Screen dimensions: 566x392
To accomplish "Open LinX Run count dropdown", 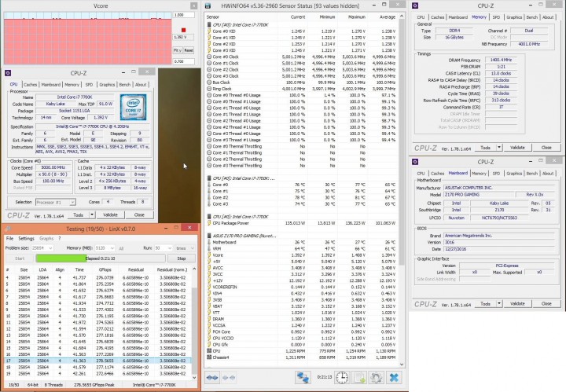I will pyautogui.click(x=169, y=248).
